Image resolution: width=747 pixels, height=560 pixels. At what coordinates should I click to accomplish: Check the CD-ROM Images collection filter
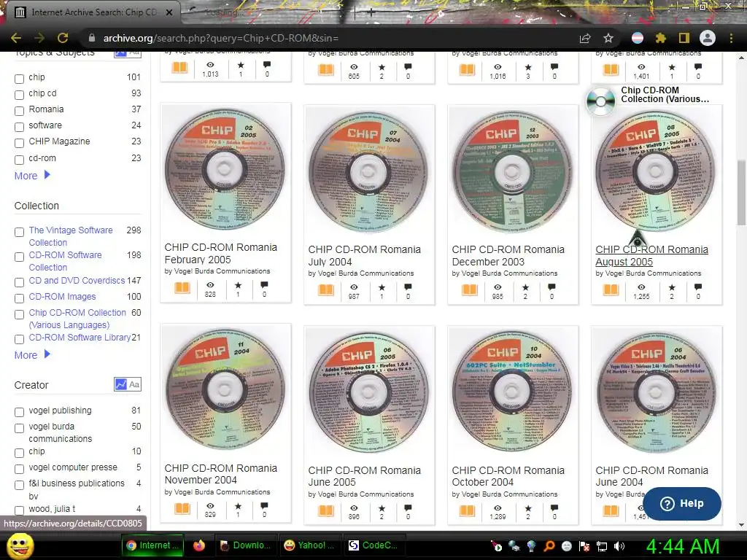tap(19, 298)
